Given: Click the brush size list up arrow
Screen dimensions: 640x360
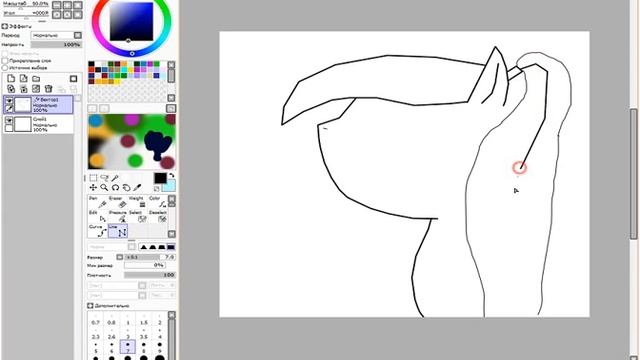Looking at the screenshot, I should click(172, 315).
